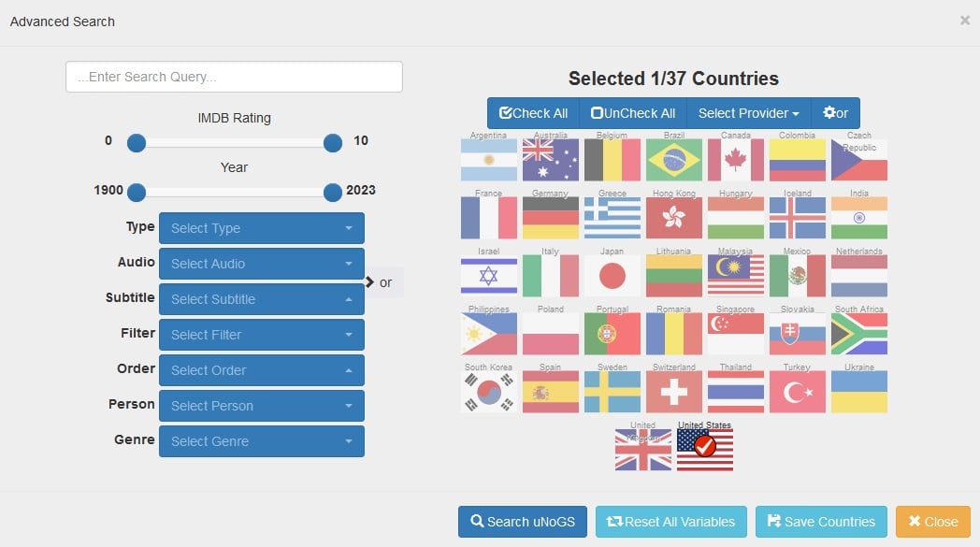The height and width of the screenshot is (547, 980).
Task: Open the Select Genre dropdown
Action: click(262, 441)
